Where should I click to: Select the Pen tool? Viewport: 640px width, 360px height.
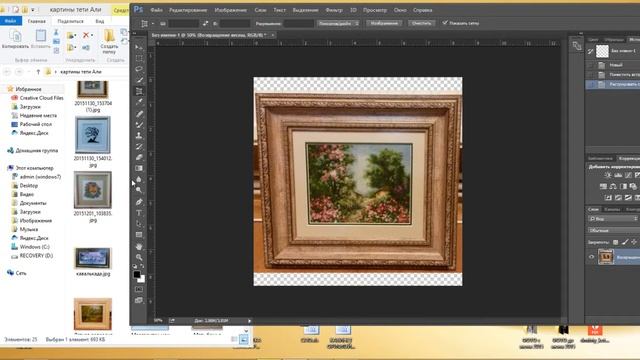point(139,202)
